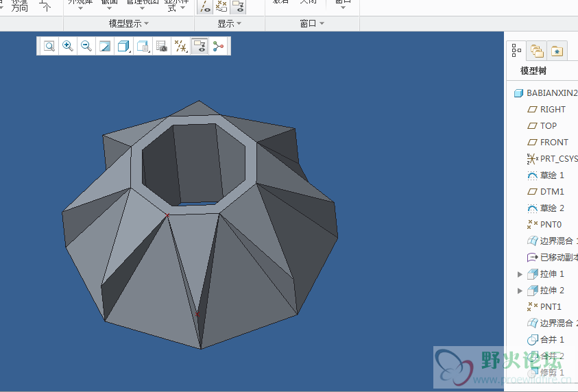Switch to the Model Tree tab
Viewport: 578px width, 392px height.
(517, 51)
